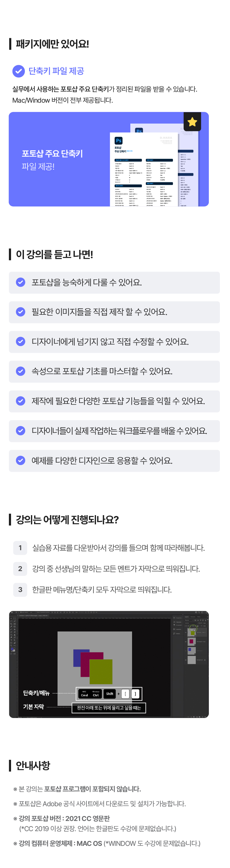Click the right bracket ] key cap
Image resolution: width=230 pixels, height=868 pixels.
coord(135,693)
